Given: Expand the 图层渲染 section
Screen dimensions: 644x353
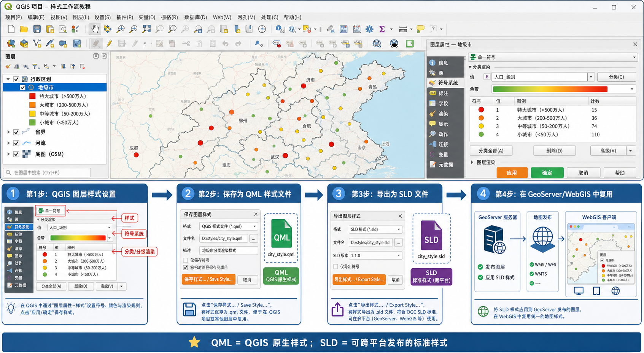Looking at the screenshot, I should pyautogui.click(x=472, y=162).
